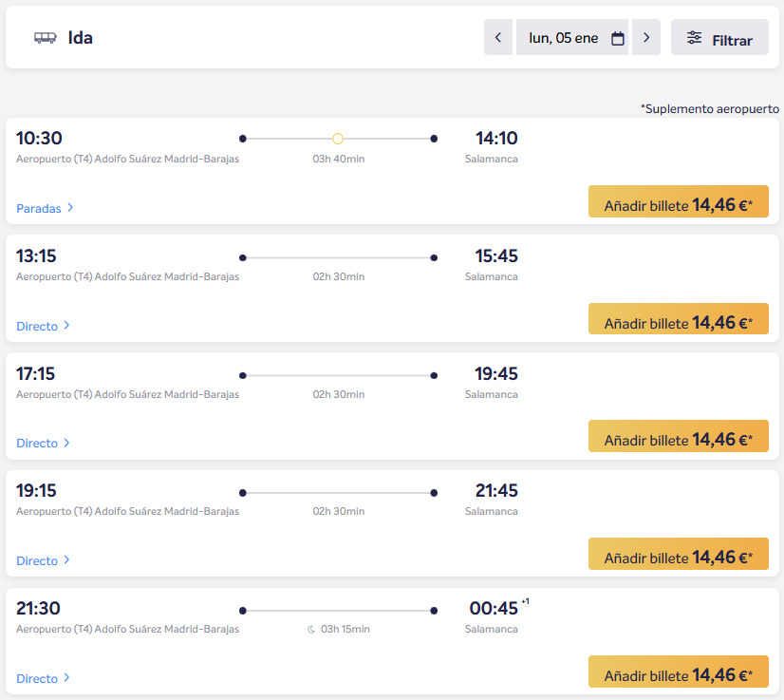Add ticket for the 10:30 departure

pos(678,202)
